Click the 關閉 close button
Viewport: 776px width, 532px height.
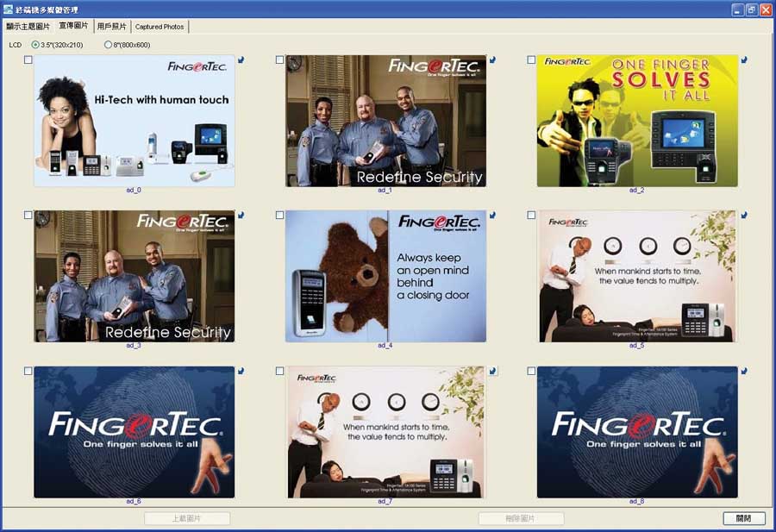click(x=743, y=518)
